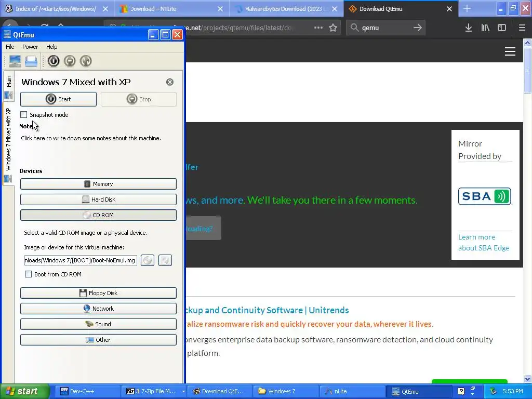The image size is (532, 399).
Task: Click the tray icon beside the clock
Action: click(493, 391)
